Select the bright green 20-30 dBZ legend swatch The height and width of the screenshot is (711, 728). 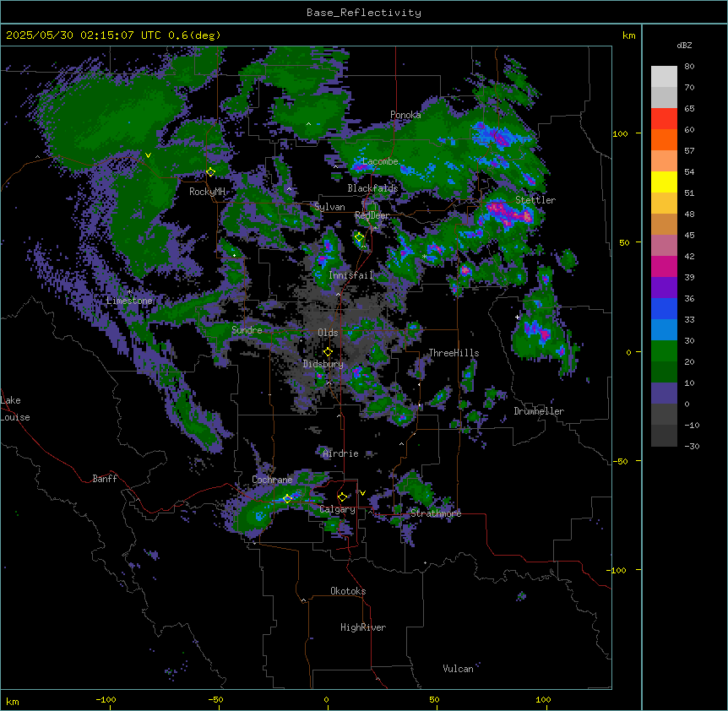664,351
